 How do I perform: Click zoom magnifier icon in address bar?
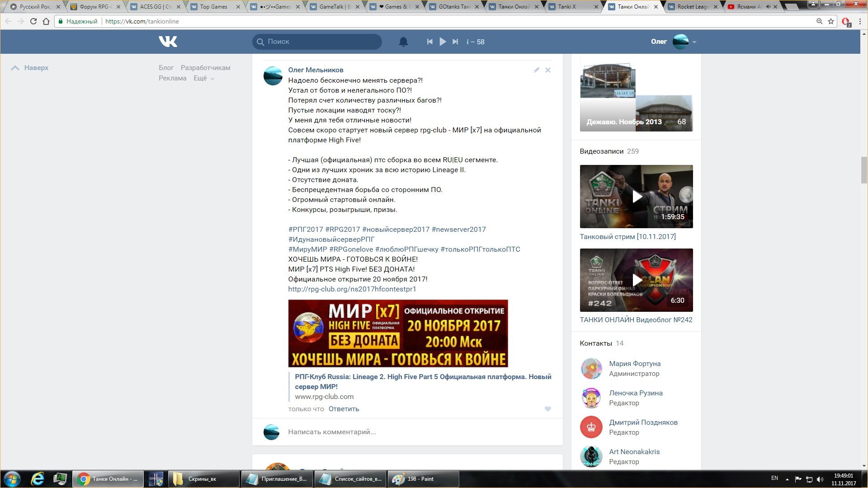pyautogui.click(x=819, y=21)
